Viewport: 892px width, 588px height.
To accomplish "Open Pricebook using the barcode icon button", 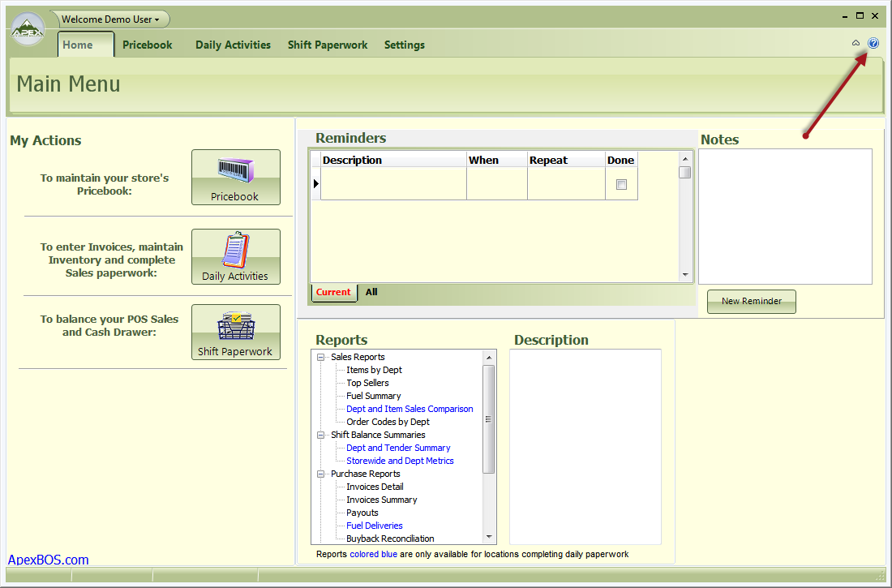I will (235, 177).
